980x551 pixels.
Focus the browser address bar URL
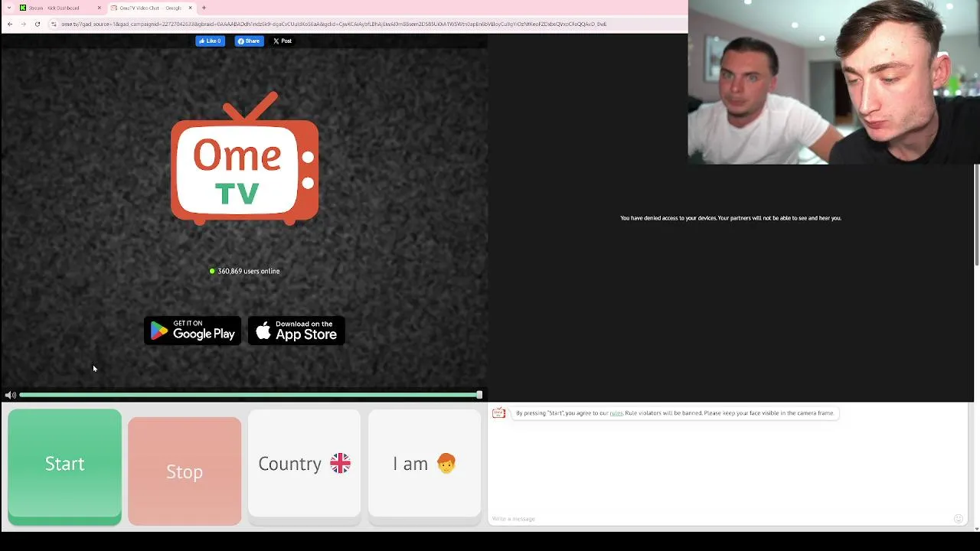coord(334,24)
